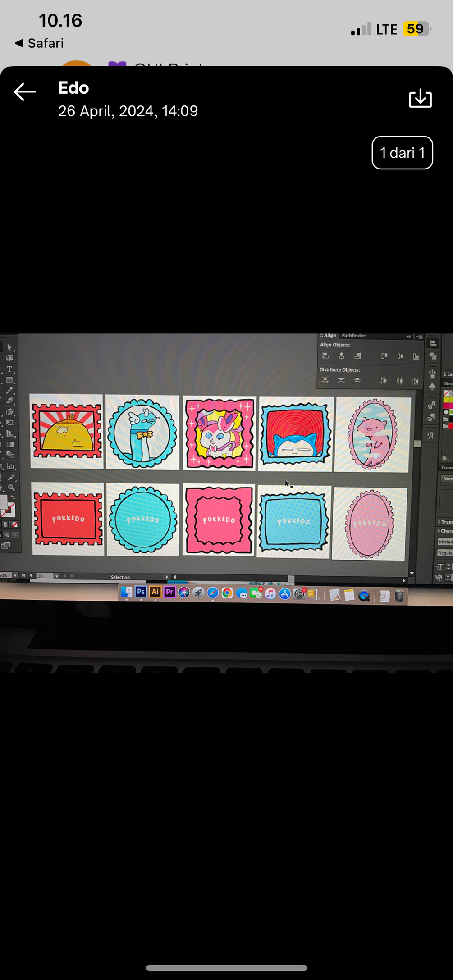
Task: Switch to the Align panel tab
Action: tap(329, 336)
